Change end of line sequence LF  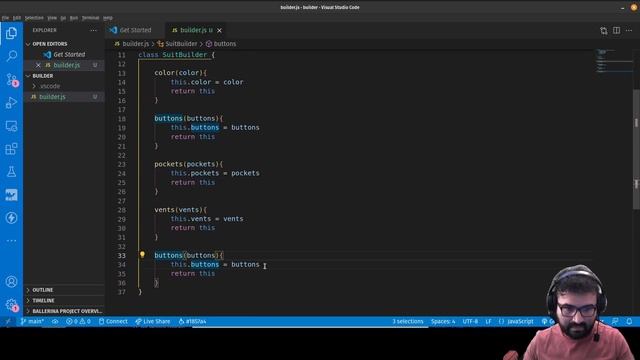point(488,322)
